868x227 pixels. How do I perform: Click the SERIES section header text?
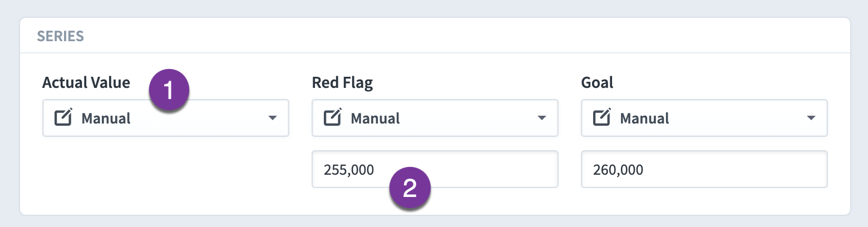pos(60,36)
